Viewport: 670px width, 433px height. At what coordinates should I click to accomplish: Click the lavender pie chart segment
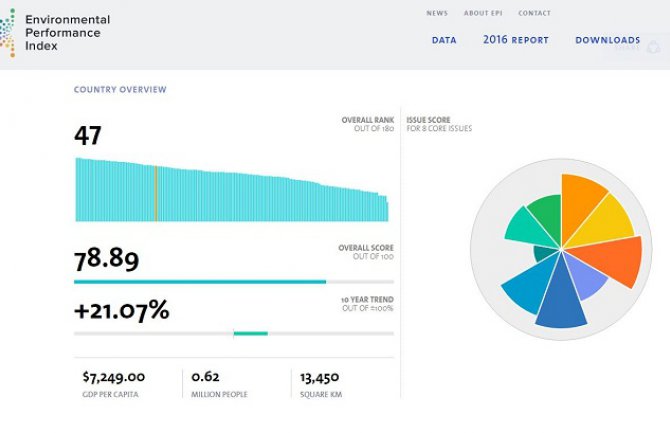586,279
